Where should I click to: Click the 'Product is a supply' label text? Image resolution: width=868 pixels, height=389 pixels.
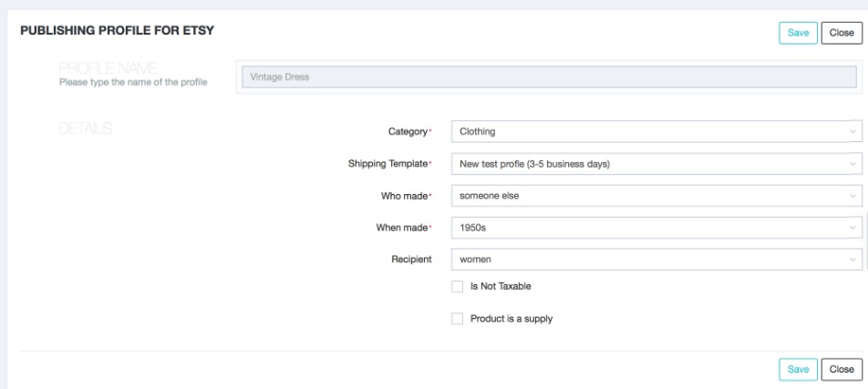511,319
